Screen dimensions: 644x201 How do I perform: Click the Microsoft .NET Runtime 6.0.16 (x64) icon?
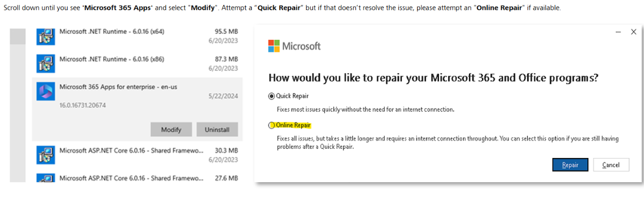(x=45, y=37)
